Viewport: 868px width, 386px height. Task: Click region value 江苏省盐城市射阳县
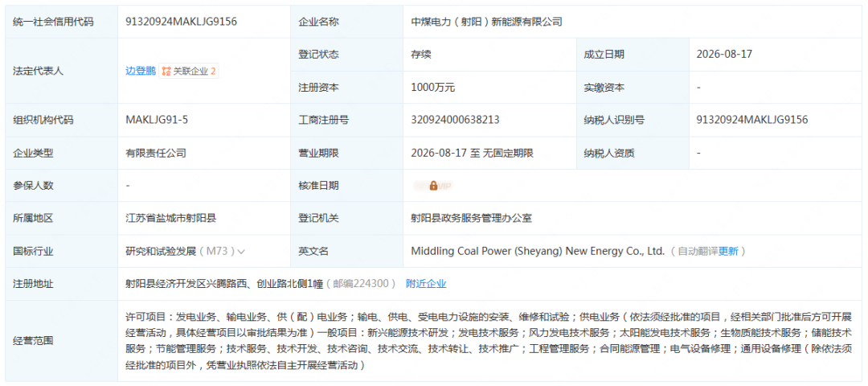point(171,219)
